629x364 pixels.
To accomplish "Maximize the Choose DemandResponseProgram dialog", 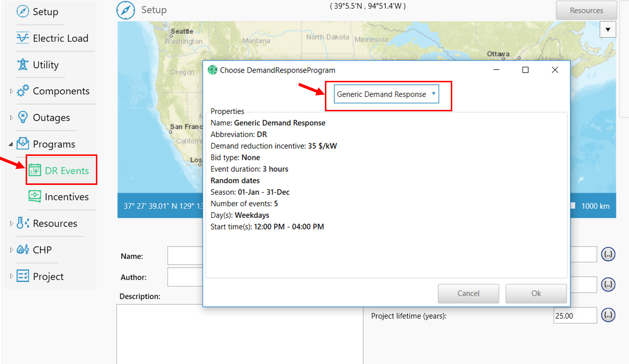I will 525,70.
